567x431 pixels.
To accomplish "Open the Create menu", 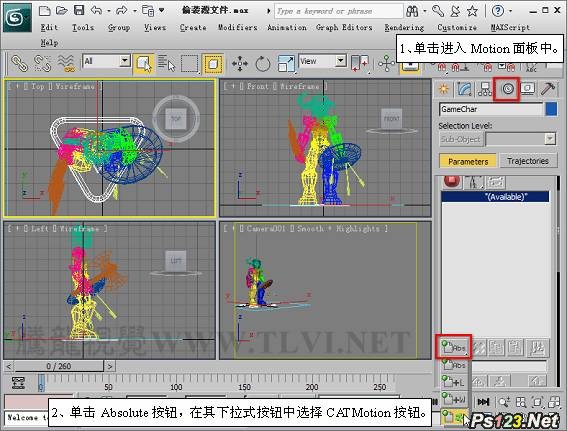I will coord(193,27).
